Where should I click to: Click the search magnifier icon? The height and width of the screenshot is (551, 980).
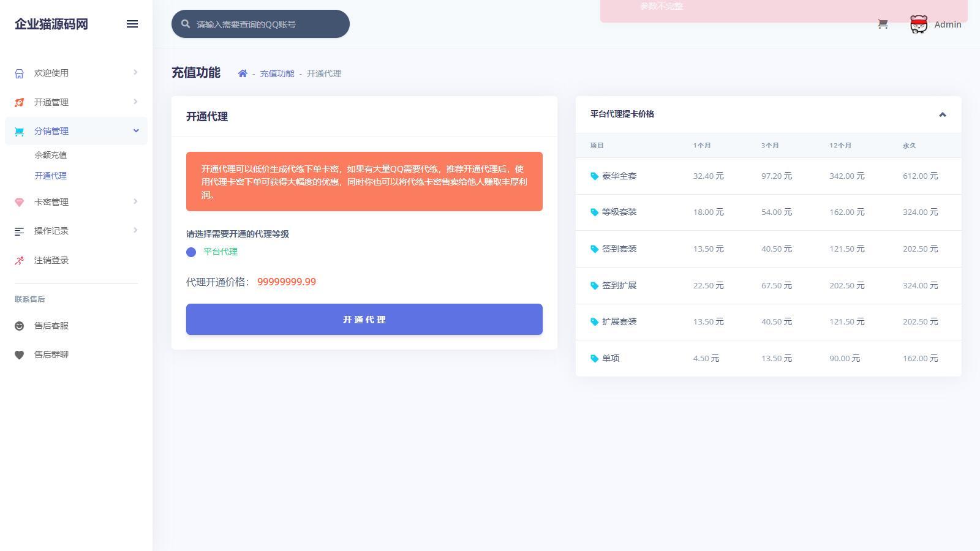tap(186, 24)
